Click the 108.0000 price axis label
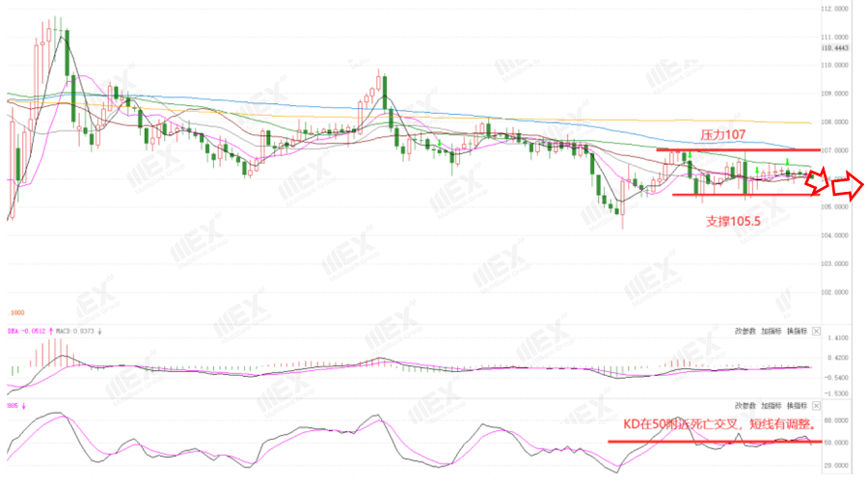The height and width of the screenshot is (484, 868). pos(835,122)
